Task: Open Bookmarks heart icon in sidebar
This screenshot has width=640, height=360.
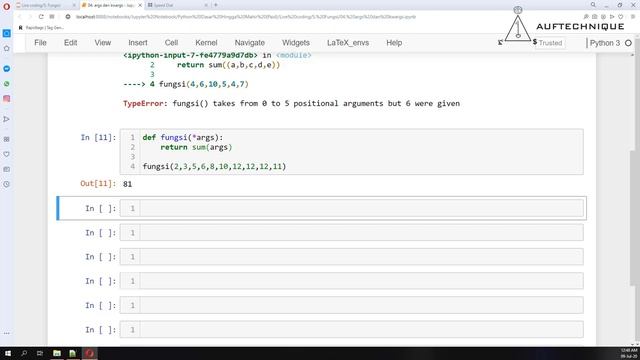Action: coord(7,154)
